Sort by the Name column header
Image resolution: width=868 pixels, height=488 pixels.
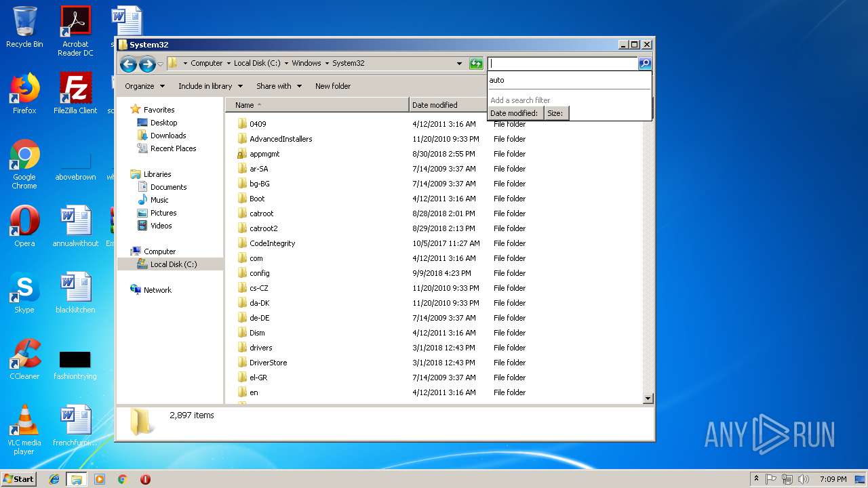pos(317,105)
